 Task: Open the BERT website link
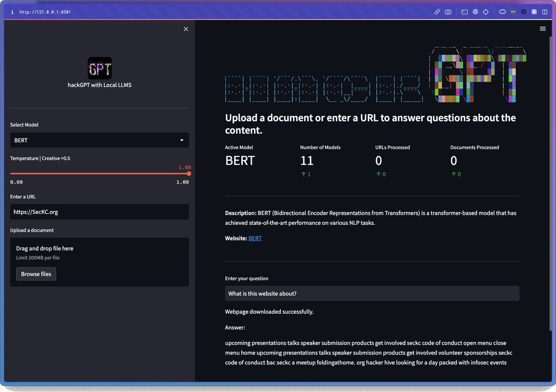coord(255,238)
